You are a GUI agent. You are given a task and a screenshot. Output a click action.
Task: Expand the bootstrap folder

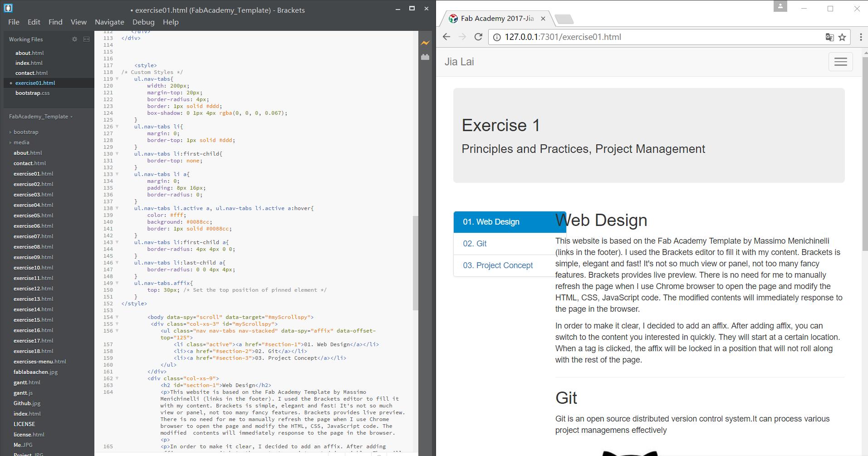[x=10, y=132]
